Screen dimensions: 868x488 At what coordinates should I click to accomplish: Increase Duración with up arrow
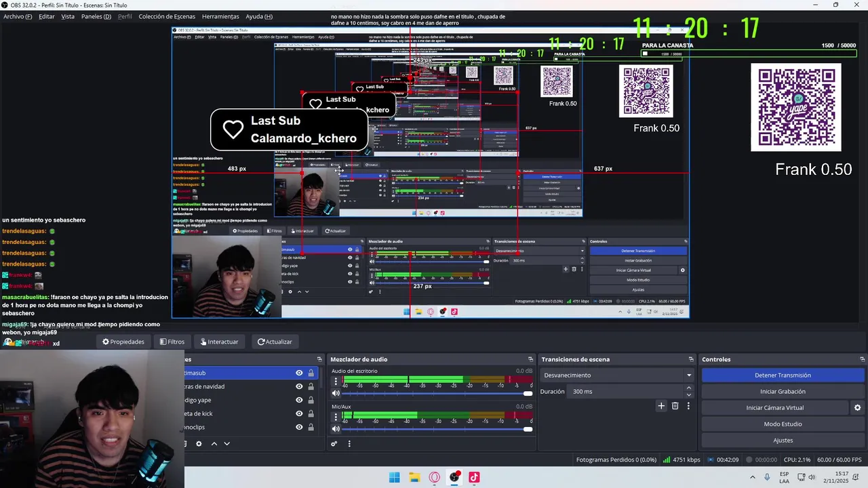click(689, 388)
